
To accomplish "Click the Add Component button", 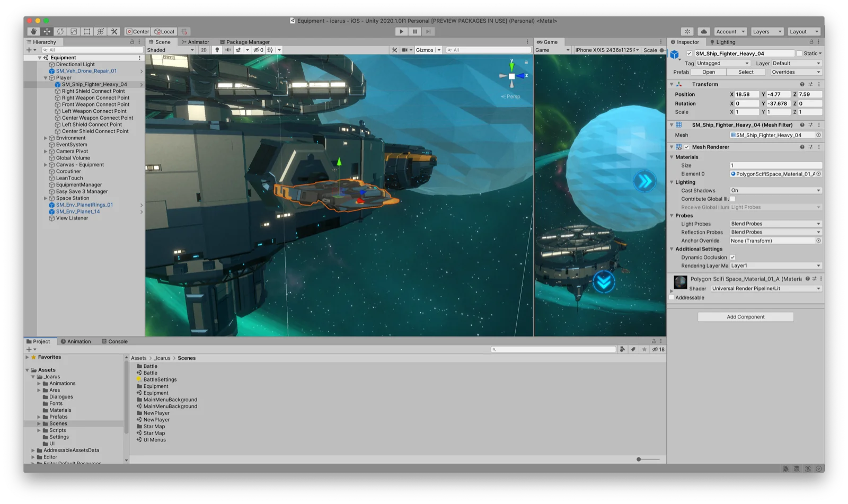I will (745, 316).
